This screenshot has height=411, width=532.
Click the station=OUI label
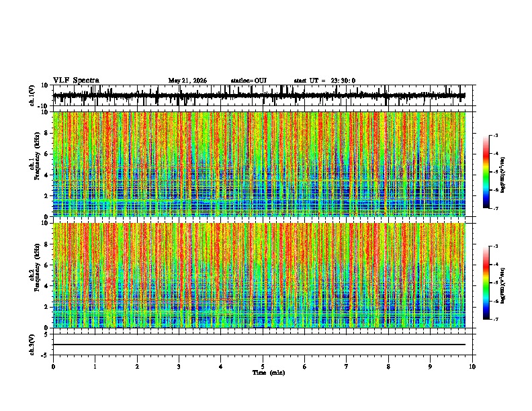point(249,81)
